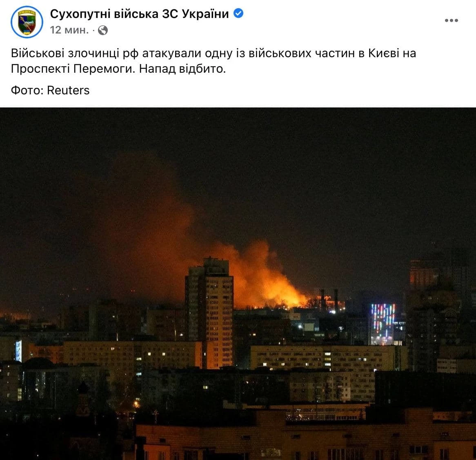Click the word "Києві" in the post
Viewport: 476px width, 460px height.
[384, 53]
